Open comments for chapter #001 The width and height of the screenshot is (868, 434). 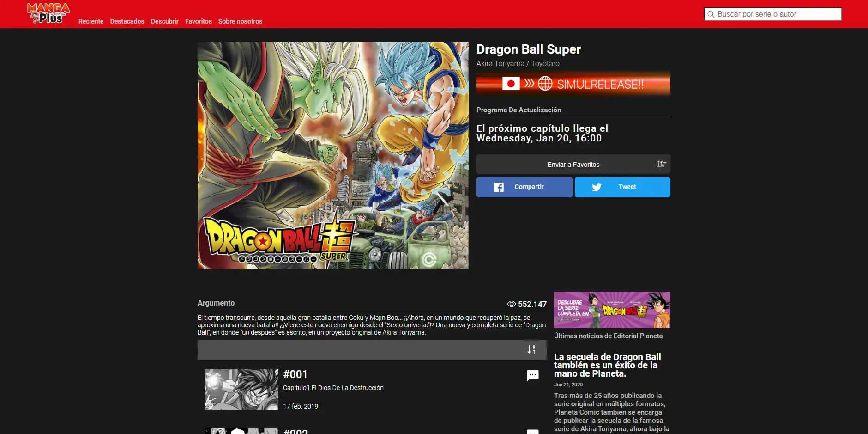[533, 375]
